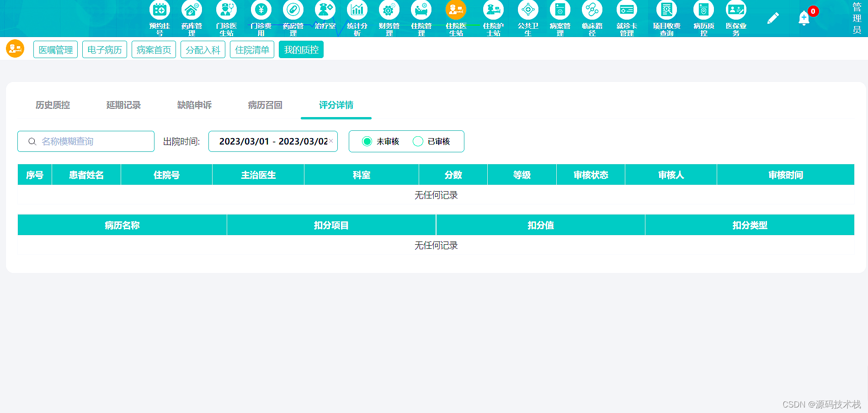Open the 临床路径 module icon

(x=592, y=10)
